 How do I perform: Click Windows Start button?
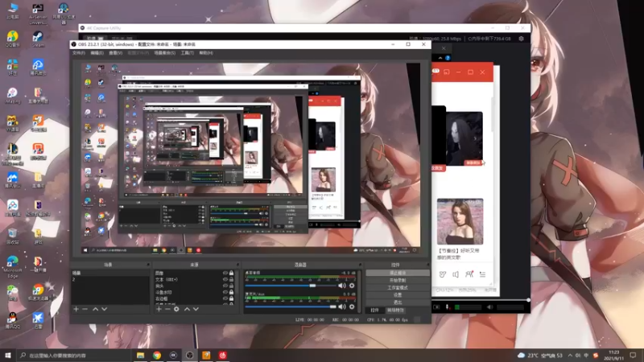(x=7, y=355)
